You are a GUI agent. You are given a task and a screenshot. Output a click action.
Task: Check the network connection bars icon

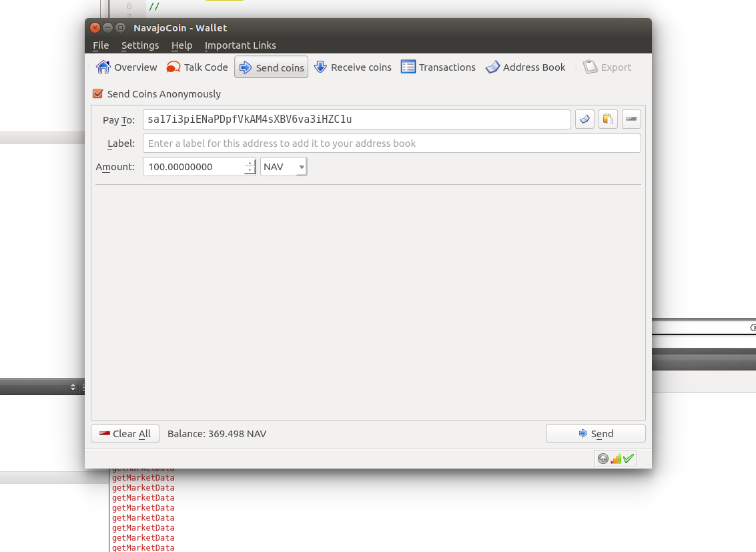tap(616, 459)
